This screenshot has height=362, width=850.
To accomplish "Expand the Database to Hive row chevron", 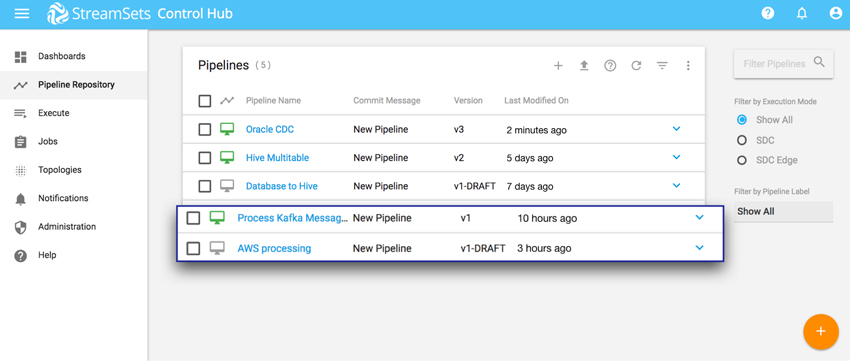I will 676,185.
